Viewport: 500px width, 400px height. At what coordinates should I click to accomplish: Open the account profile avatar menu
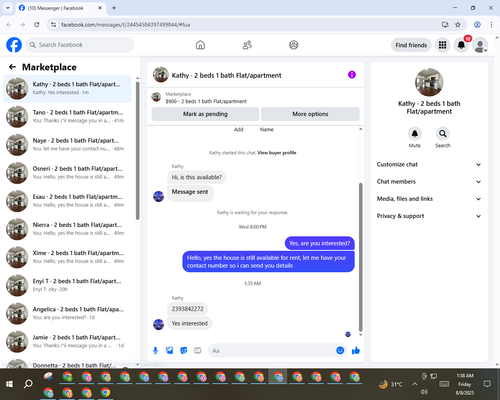pyautogui.click(x=480, y=45)
